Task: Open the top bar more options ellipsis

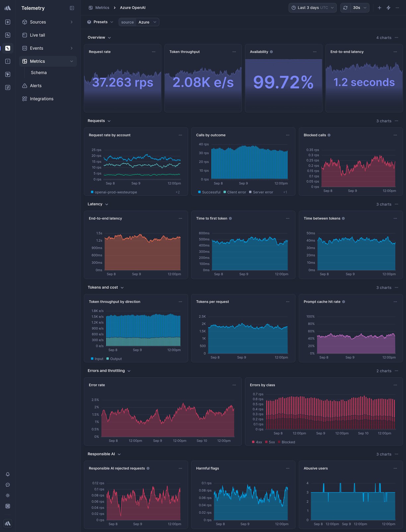Action: pos(397,8)
